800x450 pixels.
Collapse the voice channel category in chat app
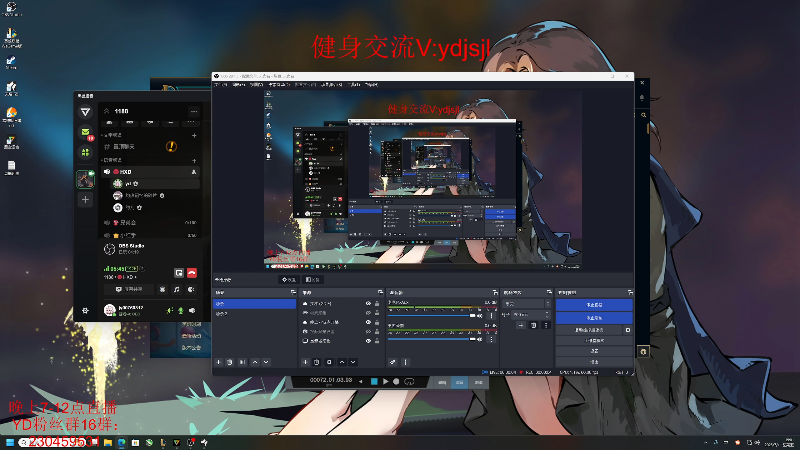pos(113,160)
